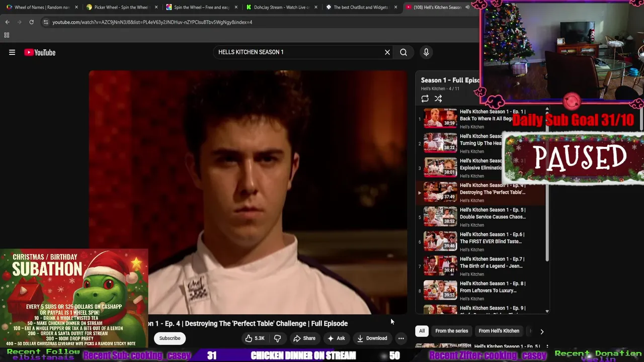Click the video title below the player

click(x=248, y=323)
